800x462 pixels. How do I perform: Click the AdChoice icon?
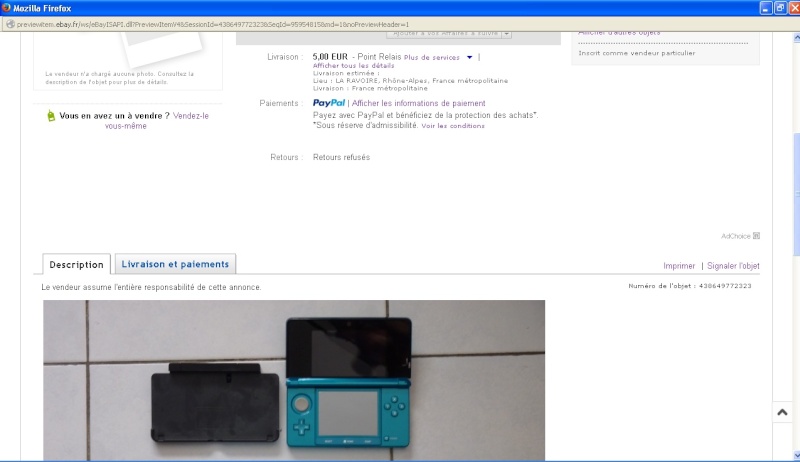click(x=756, y=236)
